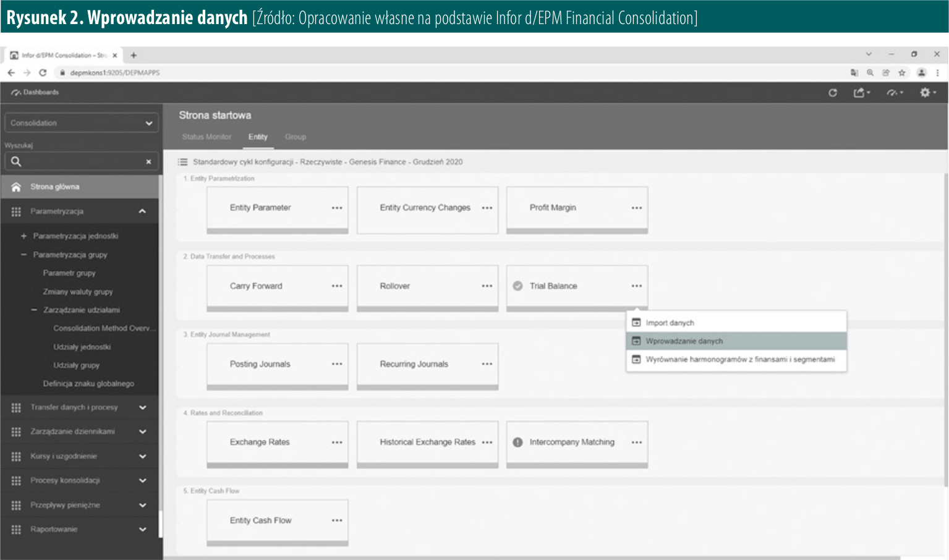Viewport: 949px width, 560px height.
Task: Click the Intercompany Matching warning icon
Action: [x=517, y=443]
